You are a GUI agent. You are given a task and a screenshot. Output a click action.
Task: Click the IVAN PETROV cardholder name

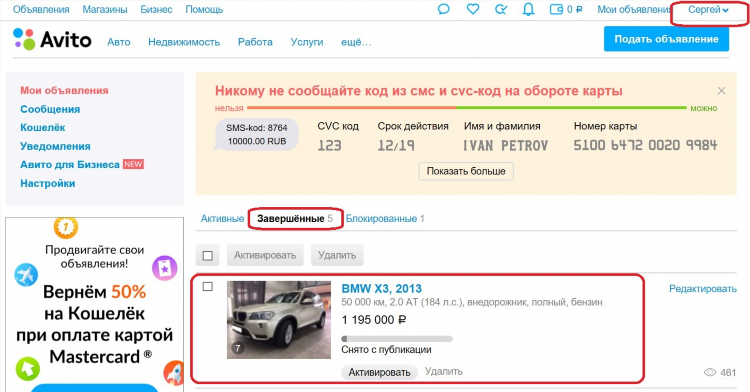[x=505, y=145]
